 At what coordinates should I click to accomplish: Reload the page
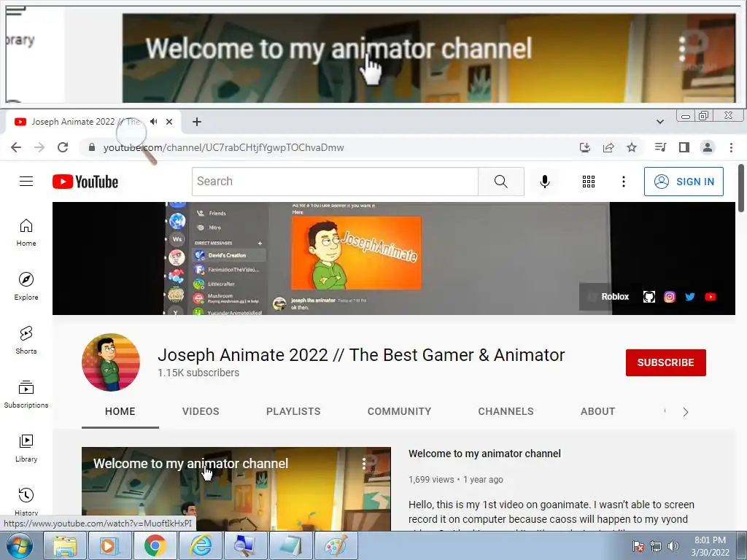point(63,147)
